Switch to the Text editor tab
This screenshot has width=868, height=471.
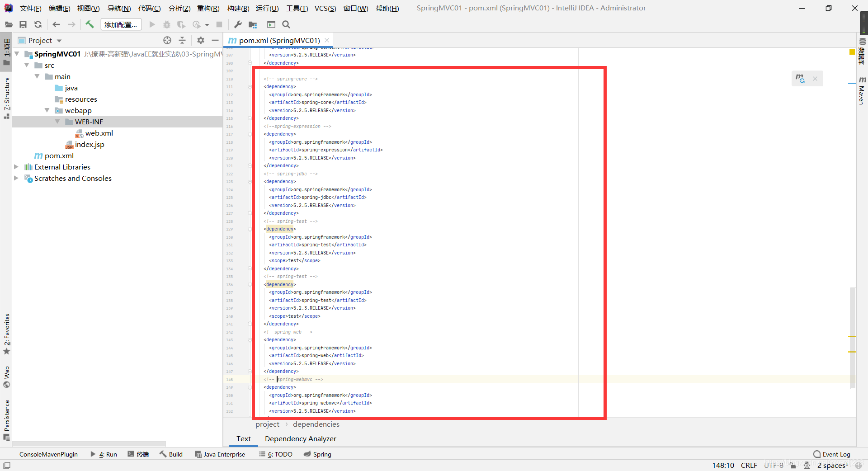pos(243,438)
